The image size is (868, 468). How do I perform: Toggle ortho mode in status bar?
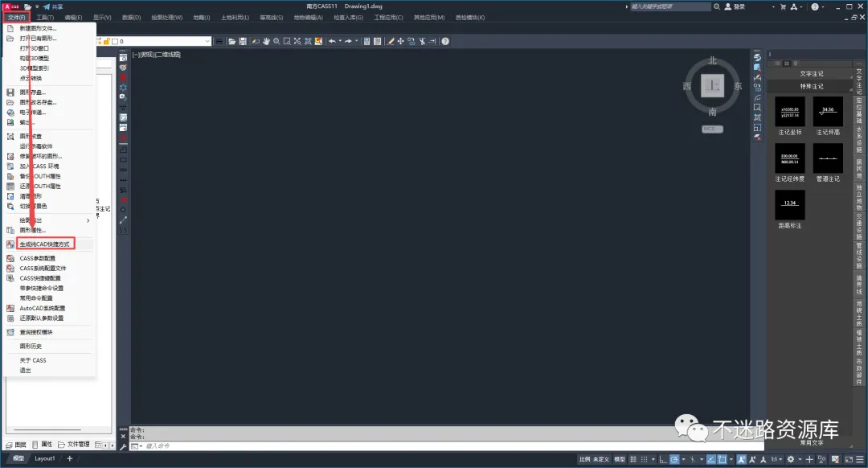(663, 459)
